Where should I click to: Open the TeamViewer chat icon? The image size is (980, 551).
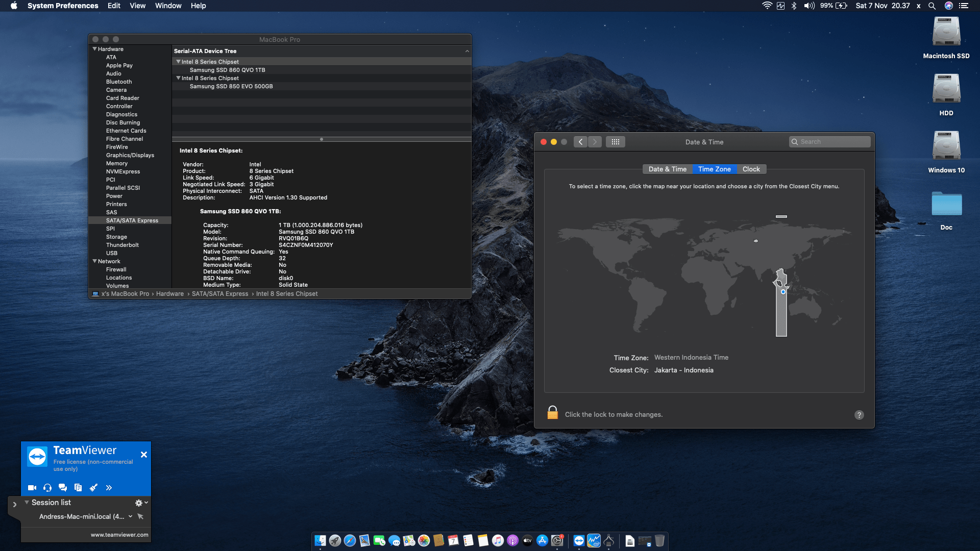63,487
